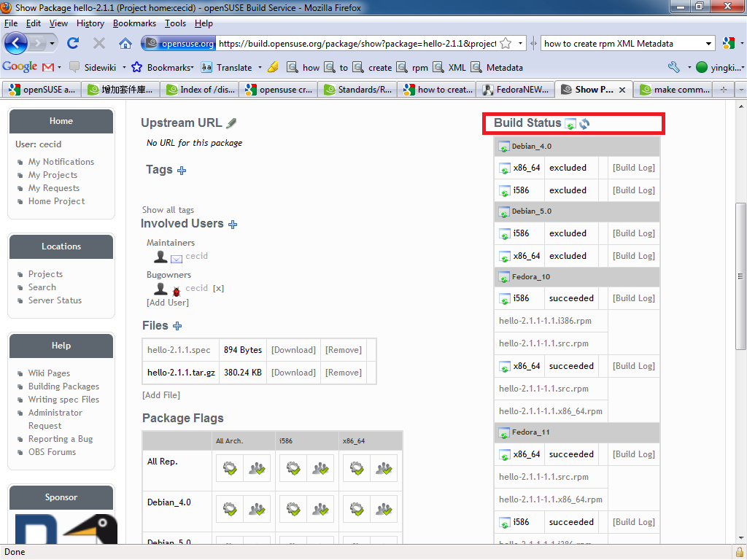Open the Bookmarks menu in menu bar
Screen dimensions: 747x560
[134, 23]
